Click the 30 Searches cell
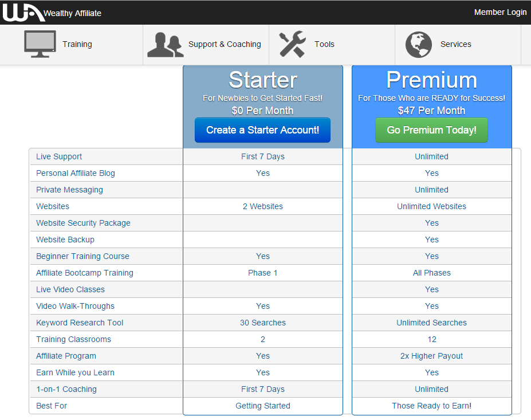This screenshot has height=420, width=531. tap(263, 323)
